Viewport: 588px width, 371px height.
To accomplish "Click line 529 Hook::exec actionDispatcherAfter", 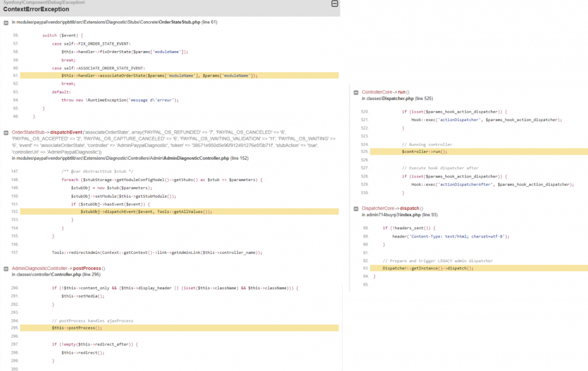I will click(x=493, y=185).
